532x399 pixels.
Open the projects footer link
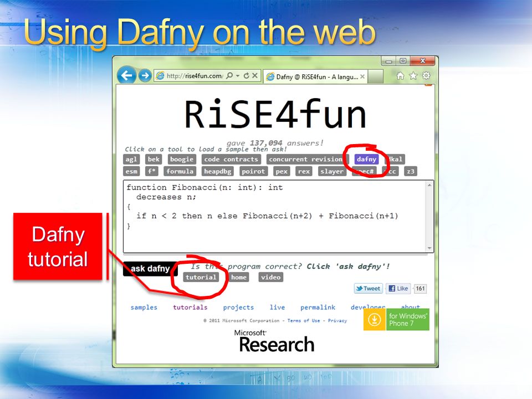[238, 308]
